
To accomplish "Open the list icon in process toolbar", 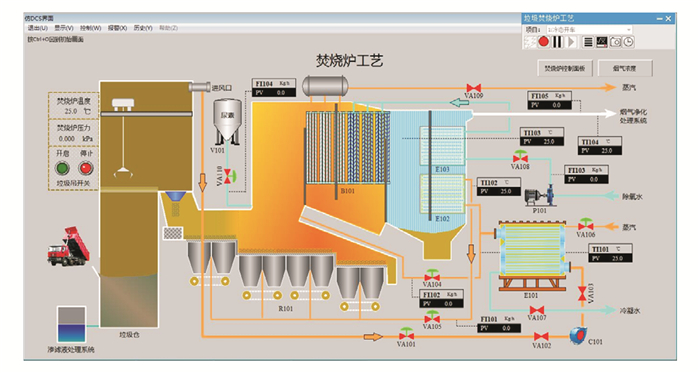I will [x=588, y=42].
